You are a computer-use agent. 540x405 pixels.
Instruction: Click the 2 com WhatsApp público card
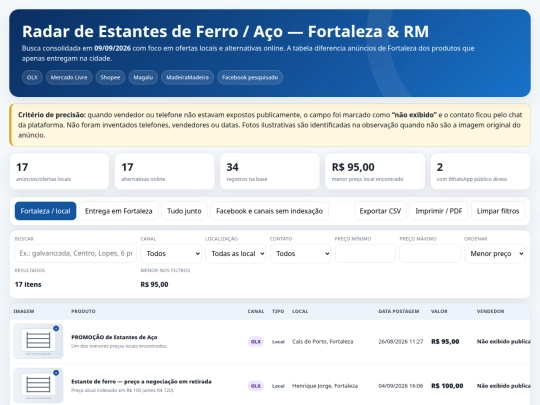coord(480,172)
